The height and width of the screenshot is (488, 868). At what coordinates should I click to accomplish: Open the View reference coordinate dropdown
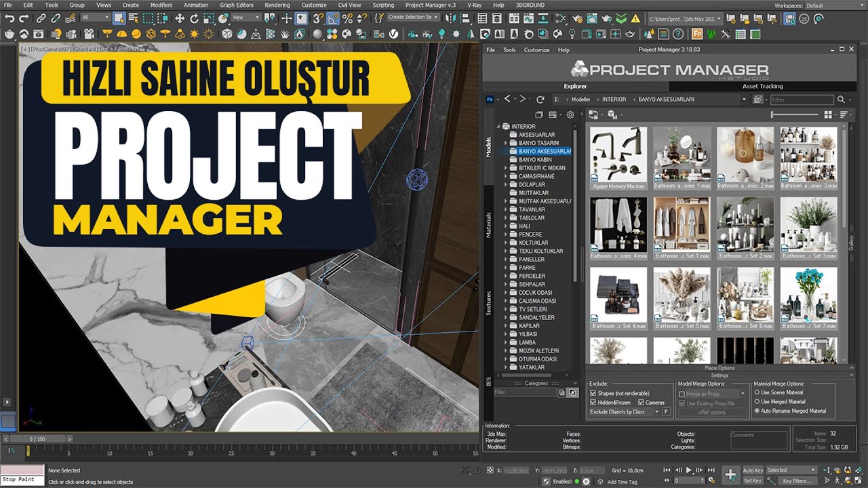tap(247, 18)
